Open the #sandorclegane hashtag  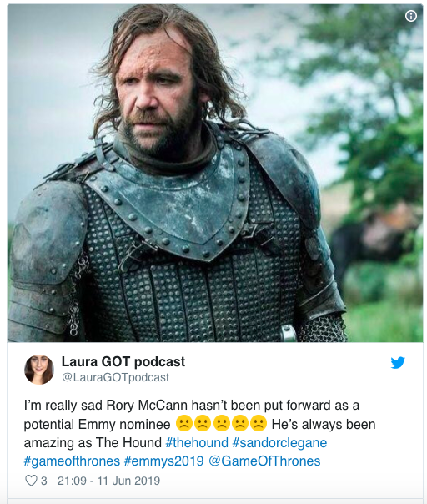pos(279,442)
